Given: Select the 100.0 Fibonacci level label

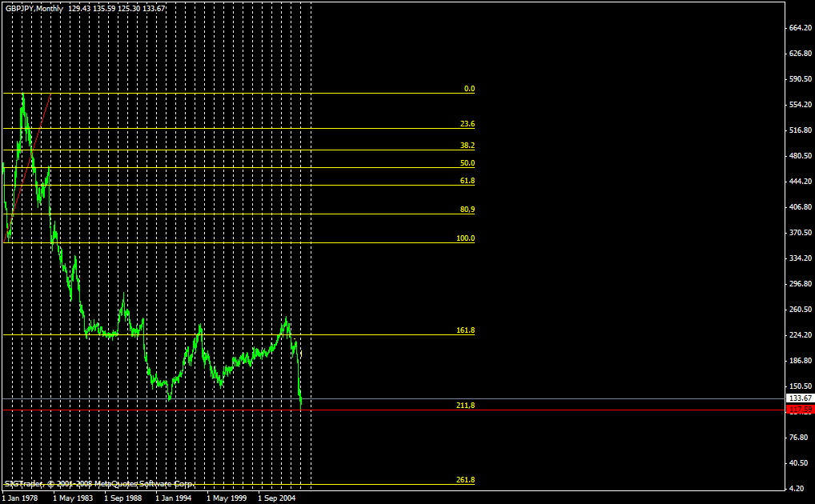Looking at the screenshot, I should [465, 238].
